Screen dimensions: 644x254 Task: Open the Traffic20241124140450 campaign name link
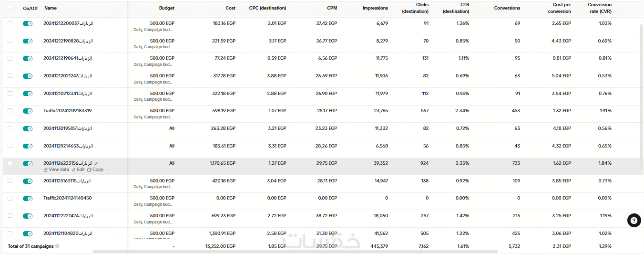click(x=67, y=198)
